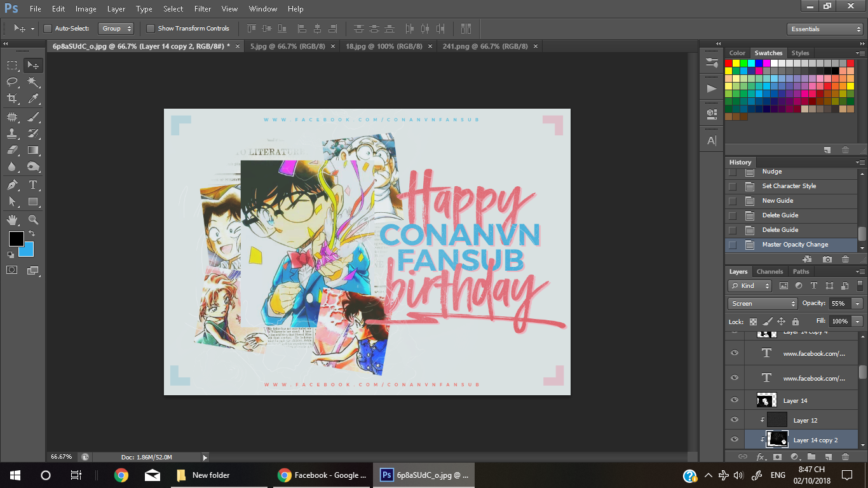This screenshot has height=488, width=868.
Task: Hide Layer 12 visibility eye
Action: coord(735,420)
